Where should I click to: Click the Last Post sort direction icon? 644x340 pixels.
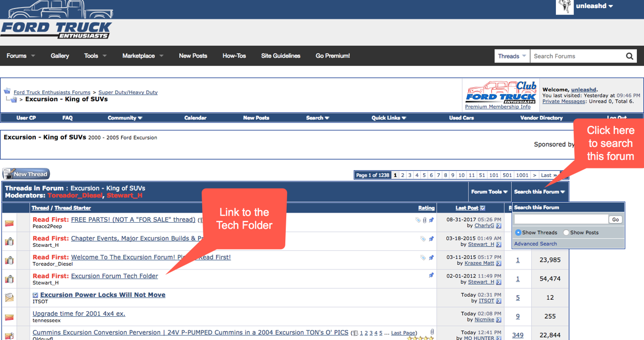483,208
